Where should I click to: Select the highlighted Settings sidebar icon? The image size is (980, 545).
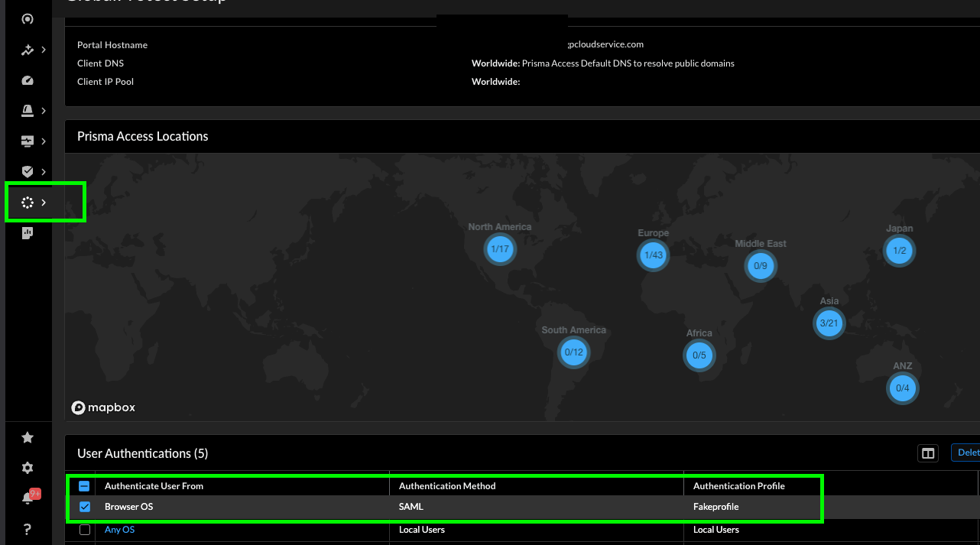(28, 202)
